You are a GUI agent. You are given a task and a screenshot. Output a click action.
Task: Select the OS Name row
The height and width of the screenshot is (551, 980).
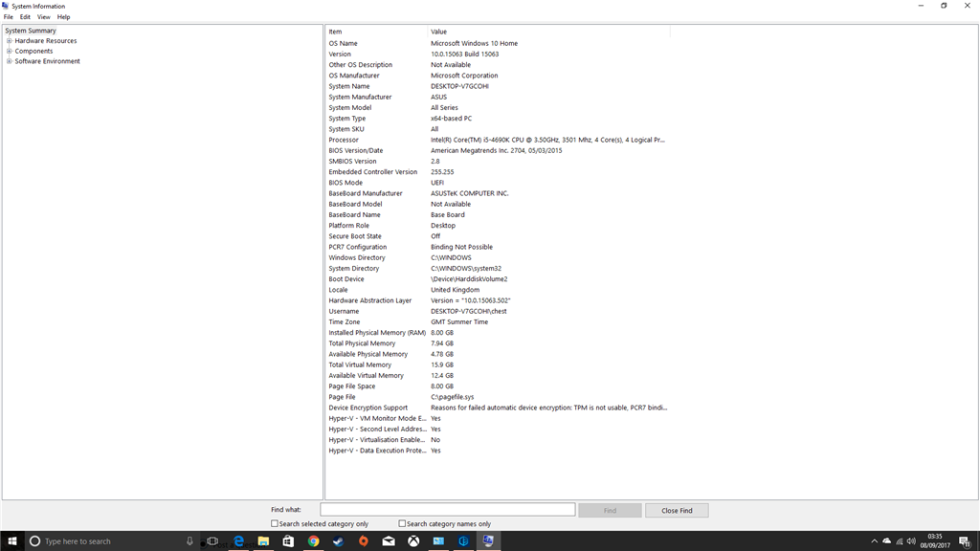pos(498,43)
